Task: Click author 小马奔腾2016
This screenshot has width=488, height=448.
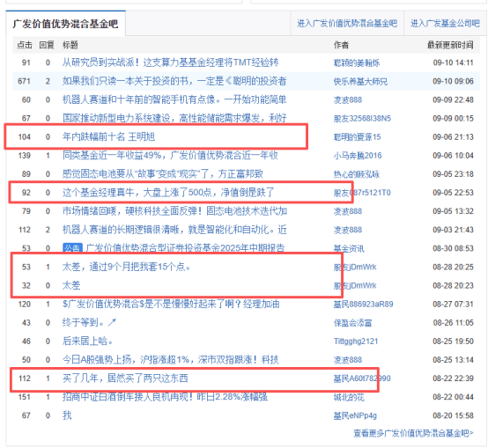Action: (x=358, y=156)
